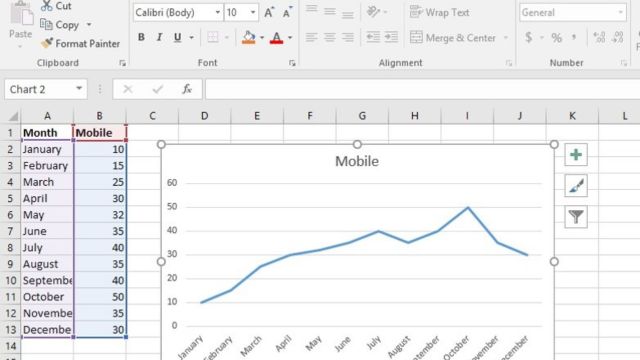Image resolution: width=640 pixels, height=360 pixels.
Task: Click the Center alignment icon
Action: 330,38
